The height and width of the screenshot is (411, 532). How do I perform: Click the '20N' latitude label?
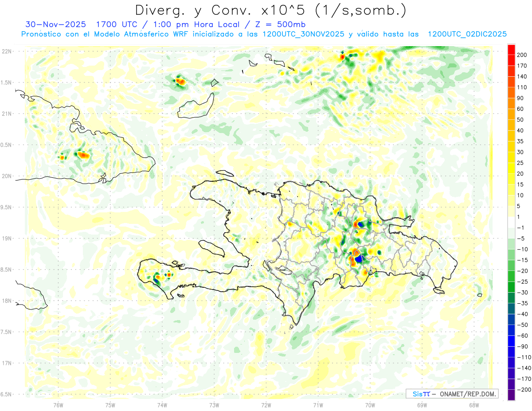[7, 176]
